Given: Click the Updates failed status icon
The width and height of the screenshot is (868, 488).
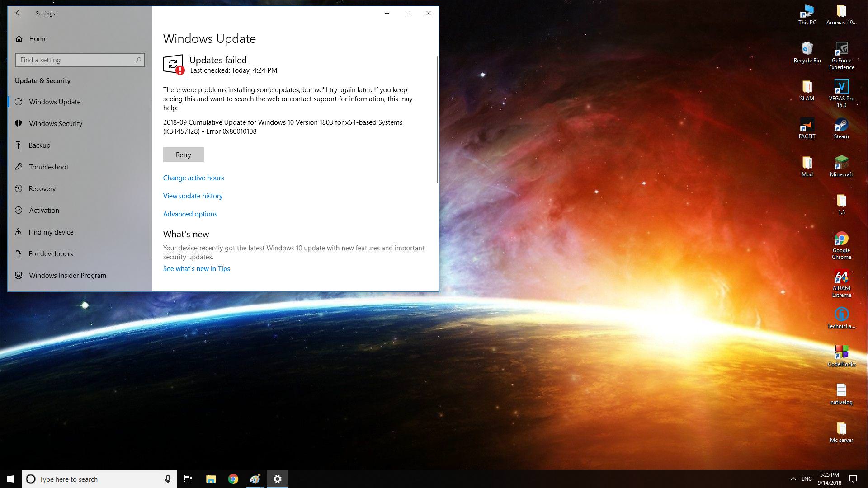Looking at the screenshot, I should coord(174,64).
